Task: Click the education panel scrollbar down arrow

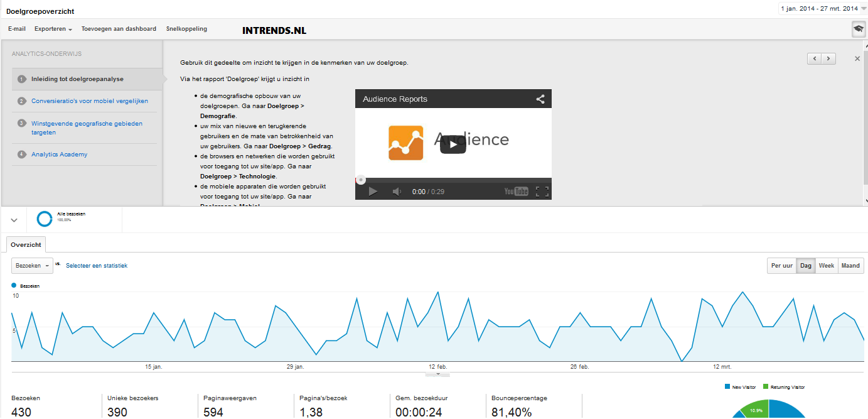Action: (866, 200)
